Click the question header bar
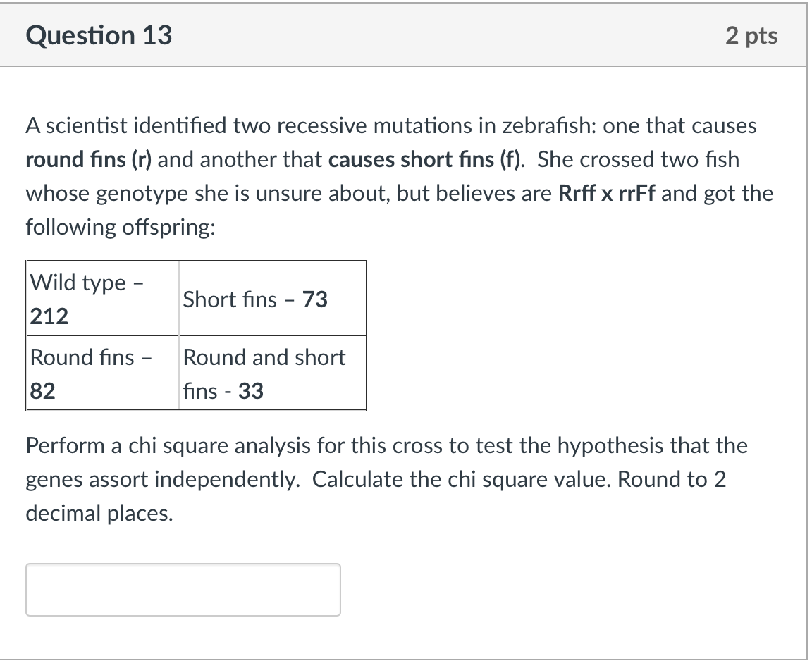Image resolution: width=812 pixels, height=668 pixels. (x=406, y=35)
